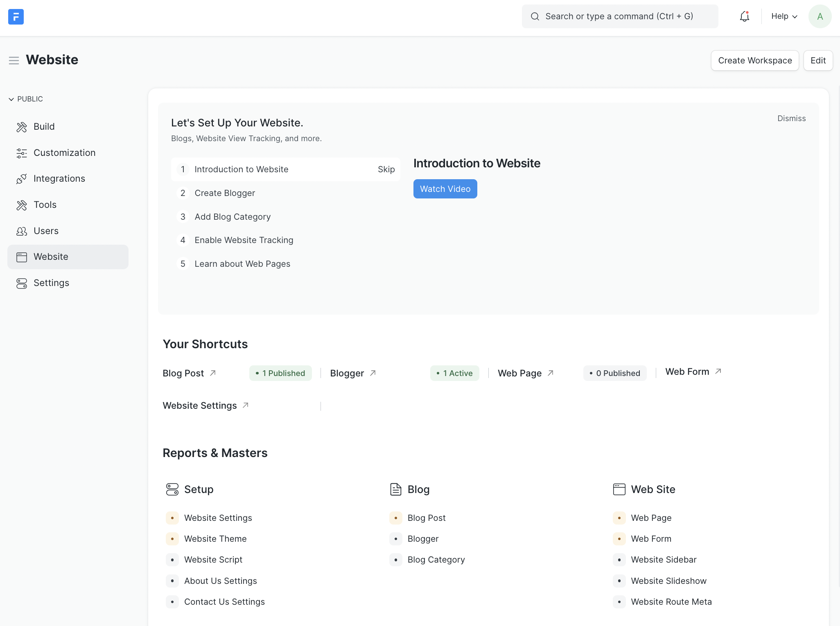Click the Frappe logo icon
The height and width of the screenshot is (626, 840).
(x=16, y=17)
